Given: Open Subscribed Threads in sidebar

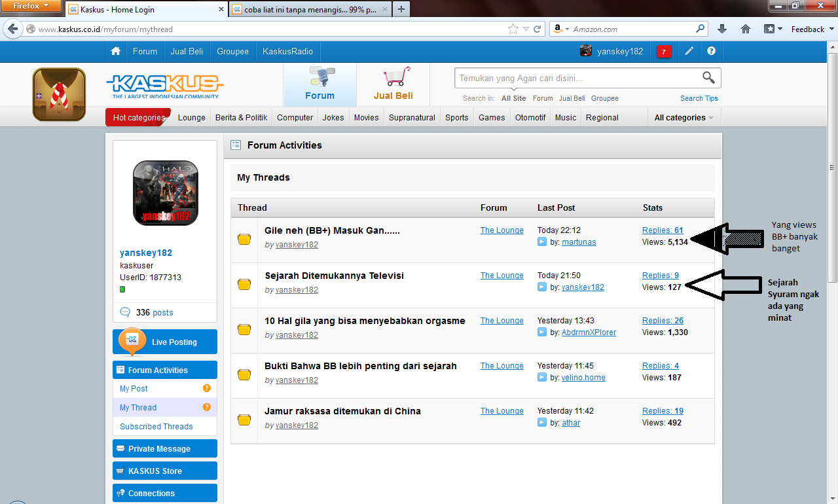Looking at the screenshot, I should coord(156,426).
